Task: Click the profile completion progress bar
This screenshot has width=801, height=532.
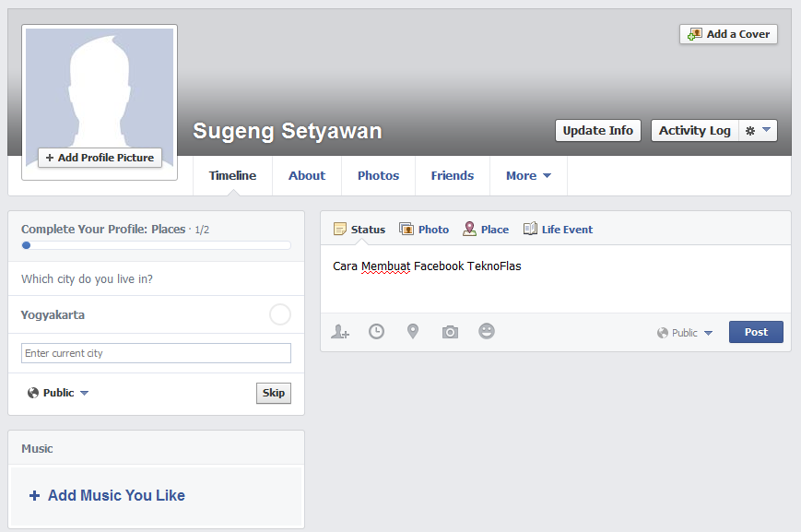Action: (157, 245)
